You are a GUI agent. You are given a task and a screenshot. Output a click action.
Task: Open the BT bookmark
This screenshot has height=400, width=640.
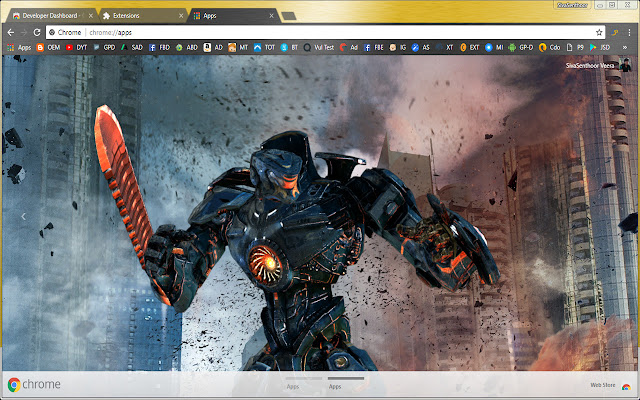(x=289, y=47)
